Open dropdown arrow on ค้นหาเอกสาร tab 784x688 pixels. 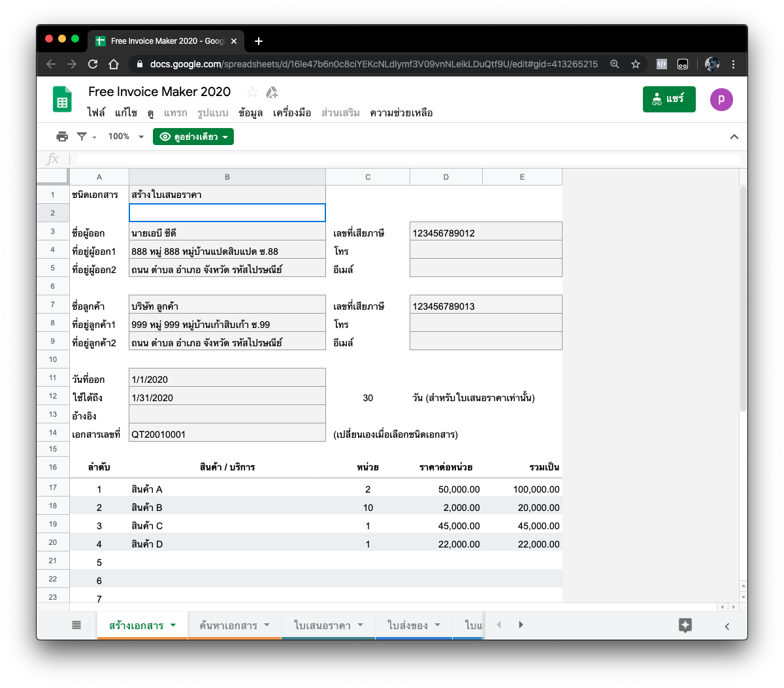coord(267,625)
